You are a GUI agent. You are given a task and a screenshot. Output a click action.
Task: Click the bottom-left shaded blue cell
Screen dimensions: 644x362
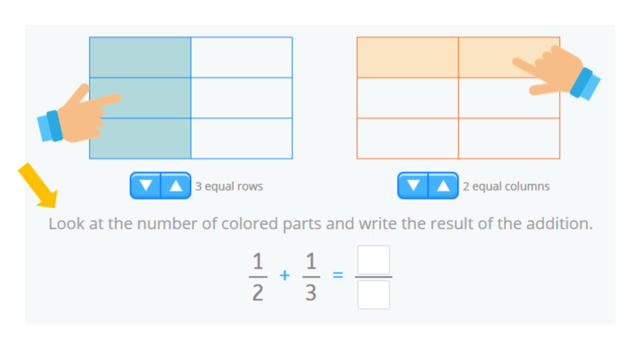tap(140, 137)
